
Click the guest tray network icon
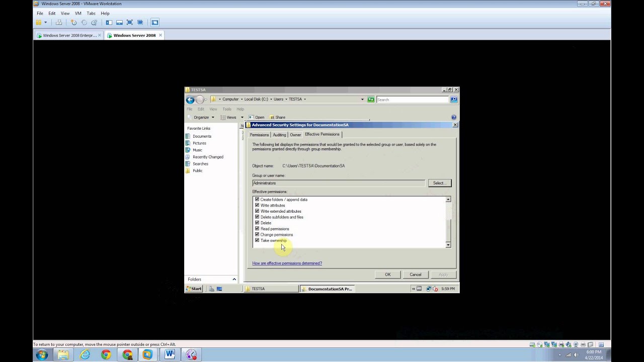429,289
